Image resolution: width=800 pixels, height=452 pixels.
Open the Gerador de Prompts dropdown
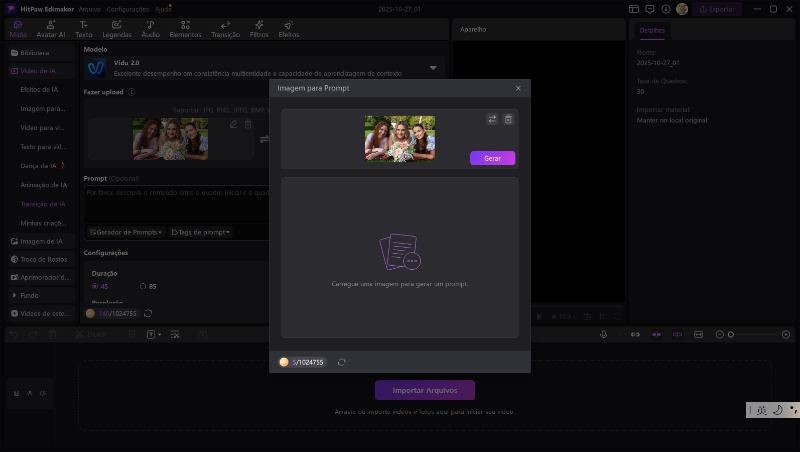125,232
